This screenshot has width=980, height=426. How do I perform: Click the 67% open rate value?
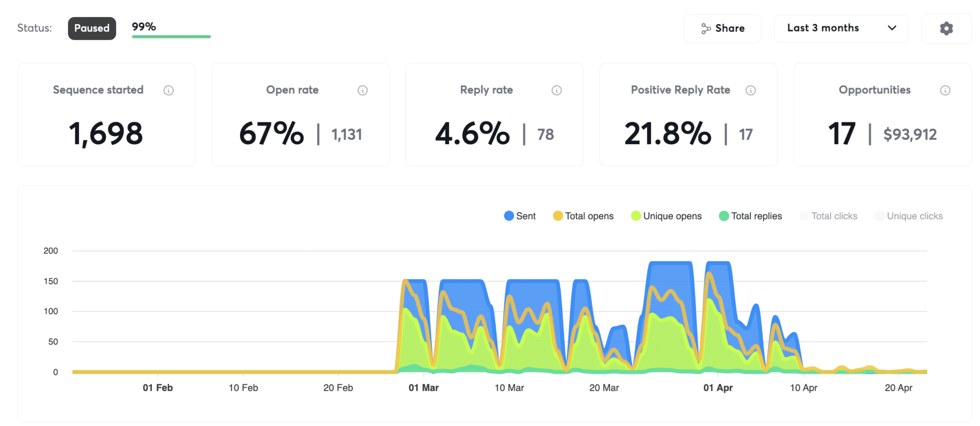272,134
